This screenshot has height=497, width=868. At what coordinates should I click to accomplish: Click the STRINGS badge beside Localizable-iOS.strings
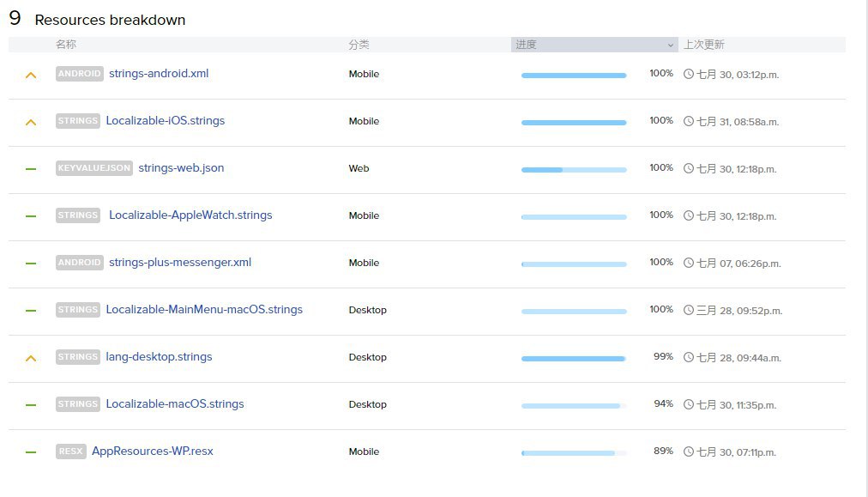coord(78,121)
